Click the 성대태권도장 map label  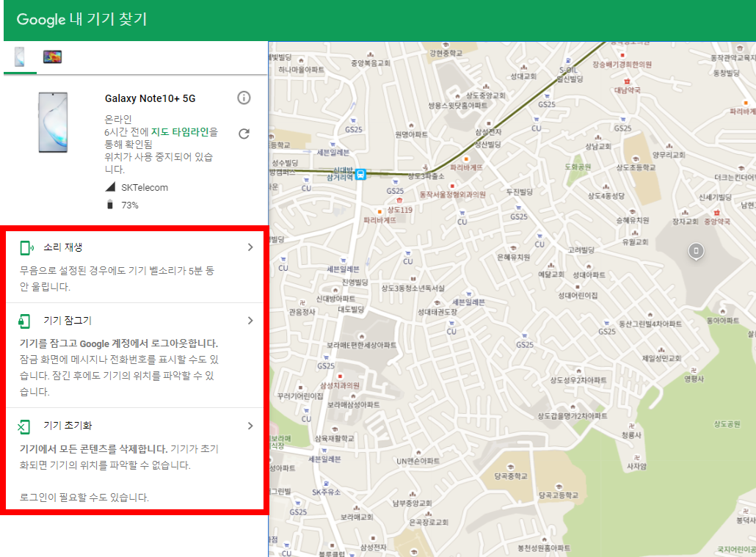tap(437, 312)
